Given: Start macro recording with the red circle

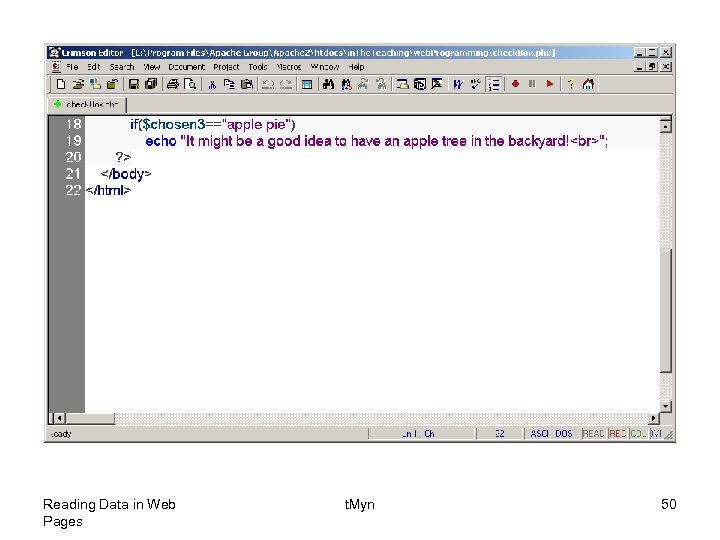Looking at the screenshot, I should tap(515, 84).
